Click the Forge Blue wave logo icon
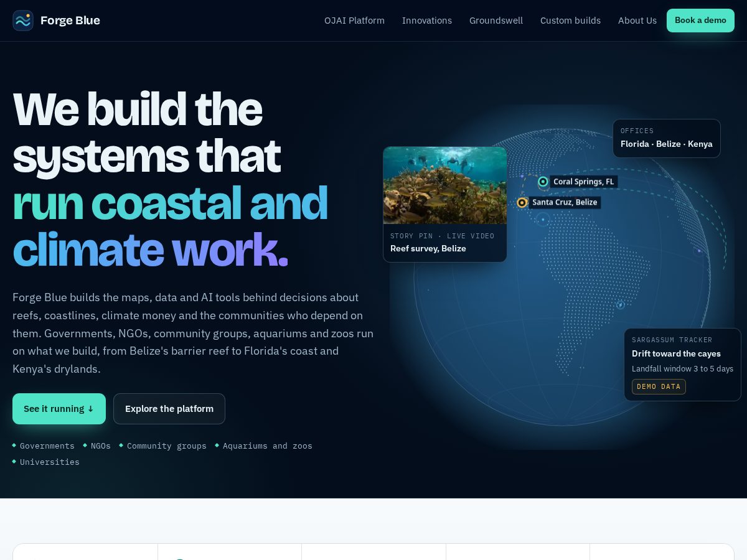Image resolution: width=747 pixels, height=560 pixels. point(23,21)
